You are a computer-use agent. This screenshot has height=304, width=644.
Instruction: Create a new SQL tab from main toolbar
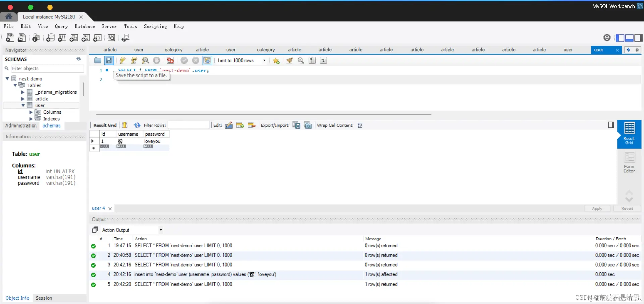(10, 38)
